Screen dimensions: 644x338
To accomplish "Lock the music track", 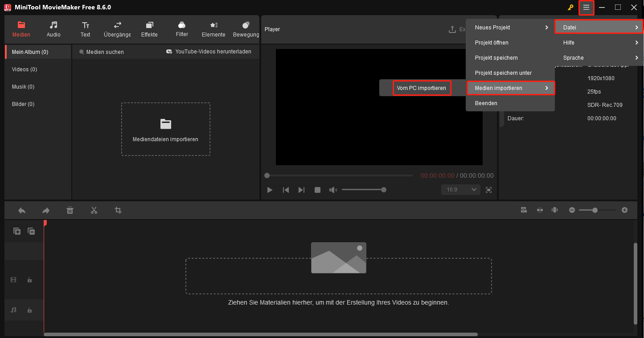I will tap(29, 310).
